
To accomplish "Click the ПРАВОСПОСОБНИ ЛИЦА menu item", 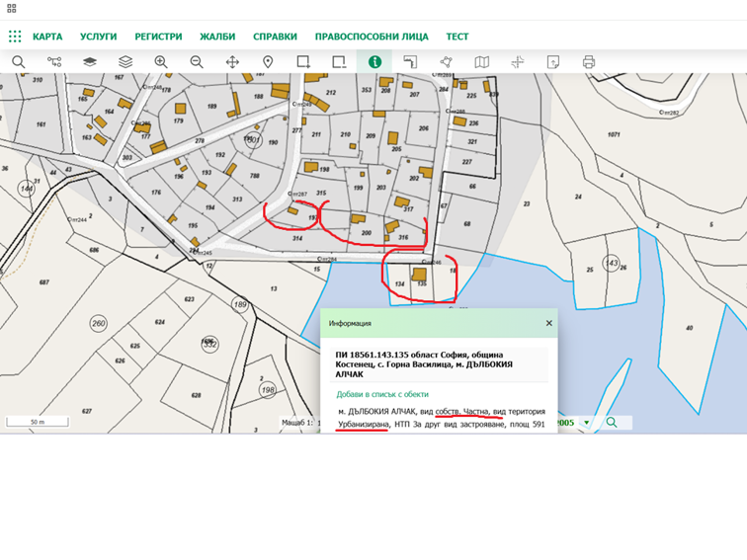I will coord(372,37).
